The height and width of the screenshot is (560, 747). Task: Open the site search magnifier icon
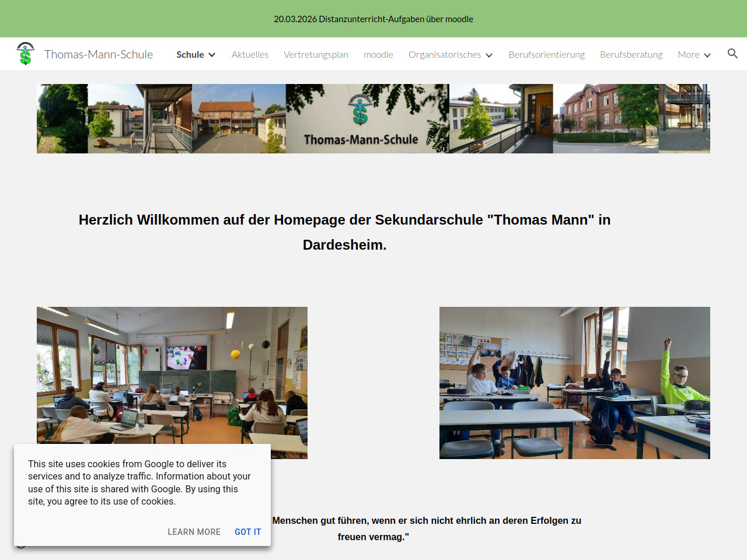click(732, 54)
